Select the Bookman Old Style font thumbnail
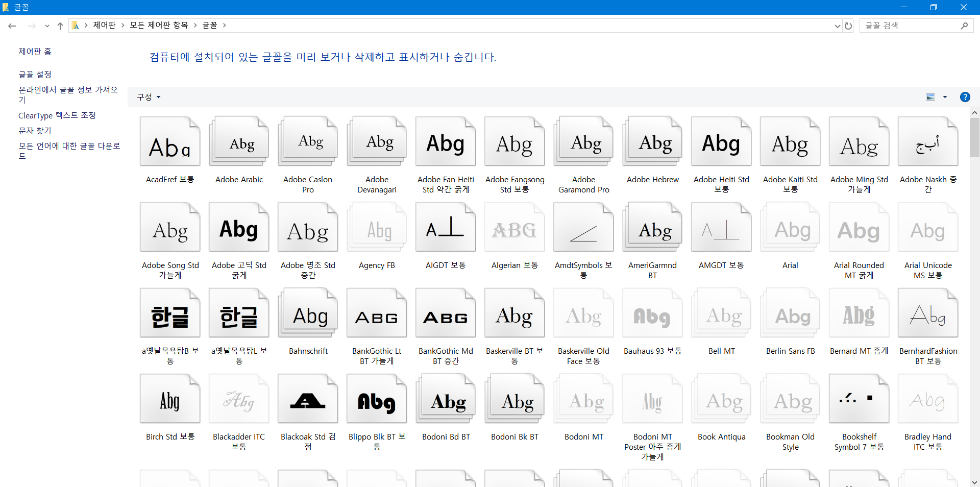The width and height of the screenshot is (980, 487). click(x=790, y=399)
